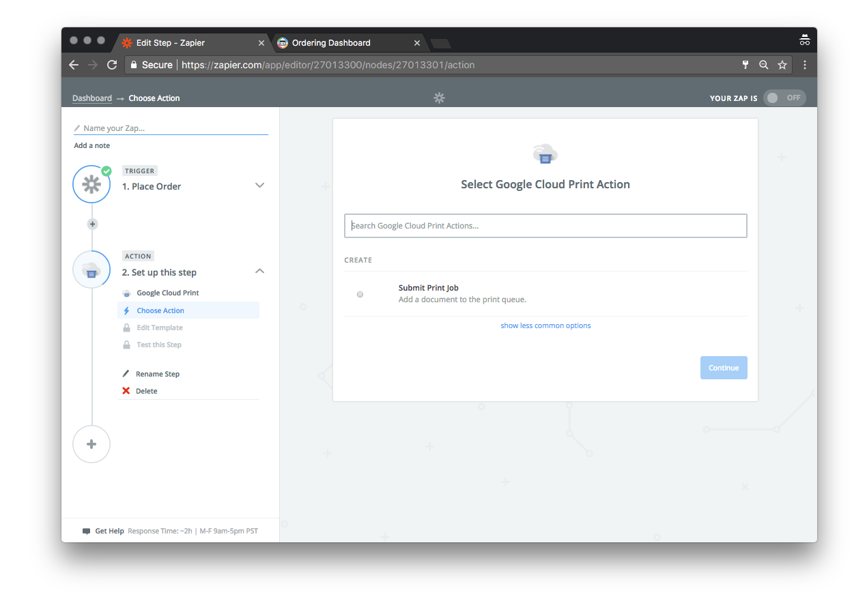Image resolution: width=867 pixels, height=616 pixels.
Task: Click the browser forward arrow
Action: [x=93, y=65]
